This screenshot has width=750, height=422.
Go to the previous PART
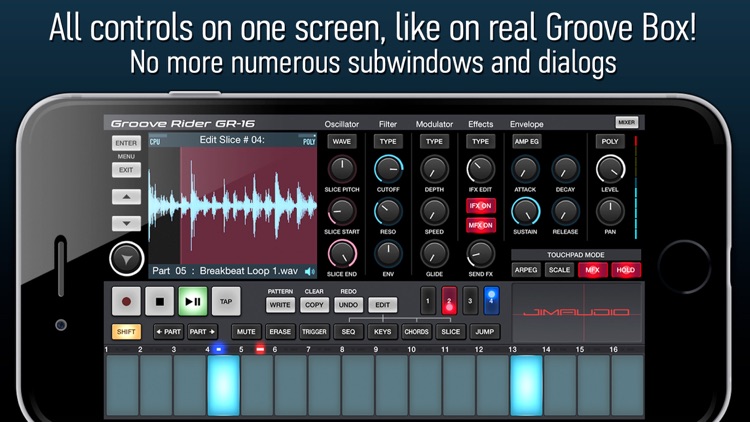[x=168, y=332]
